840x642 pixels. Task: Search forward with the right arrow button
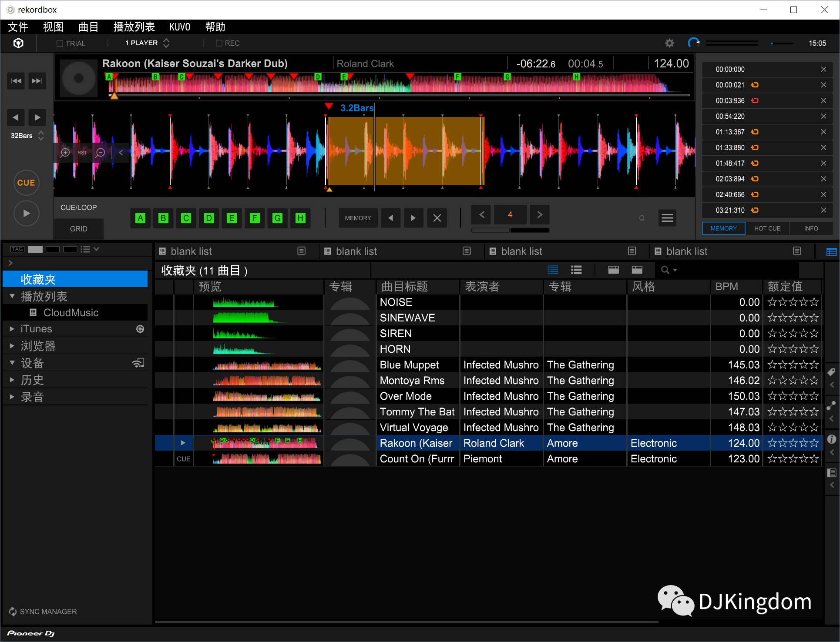tap(37, 117)
